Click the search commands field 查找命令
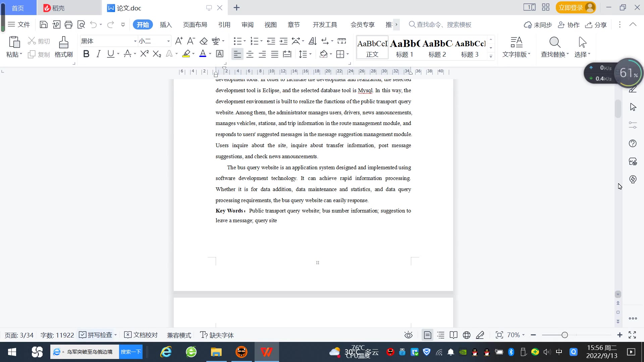This screenshot has height=362, width=644. click(x=443, y=25)
